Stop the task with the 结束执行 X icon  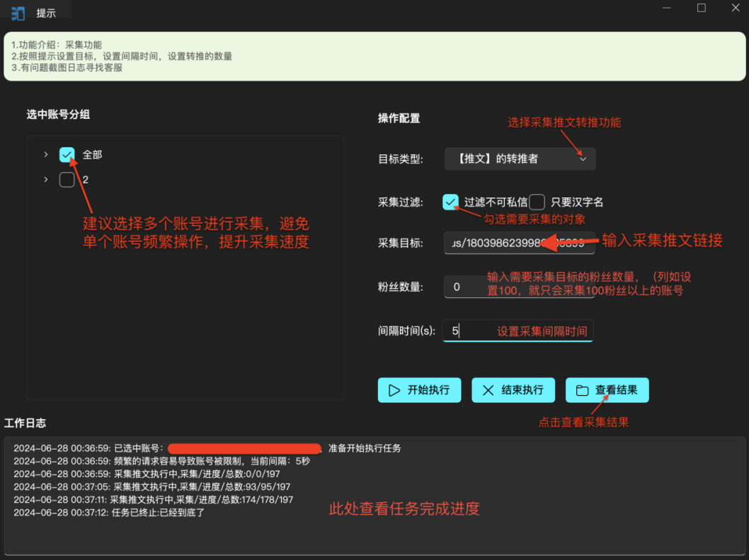click(488, 390)
